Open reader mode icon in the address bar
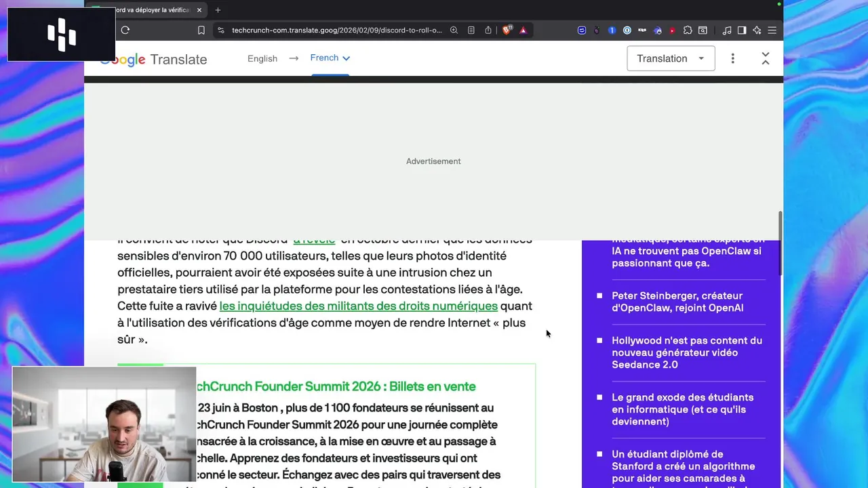 pyautogui.click(x=471, y=30)
